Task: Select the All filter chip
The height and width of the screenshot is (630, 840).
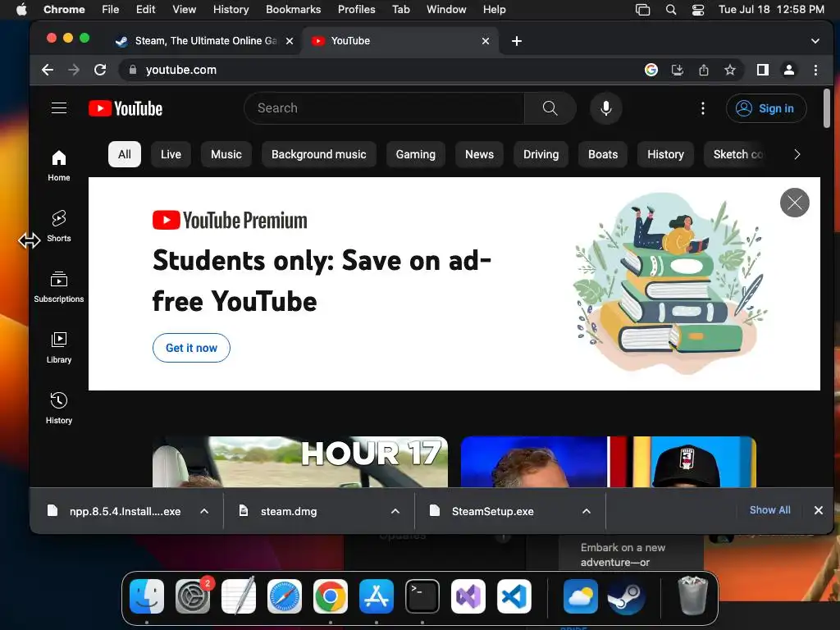Action: [125, 154]
